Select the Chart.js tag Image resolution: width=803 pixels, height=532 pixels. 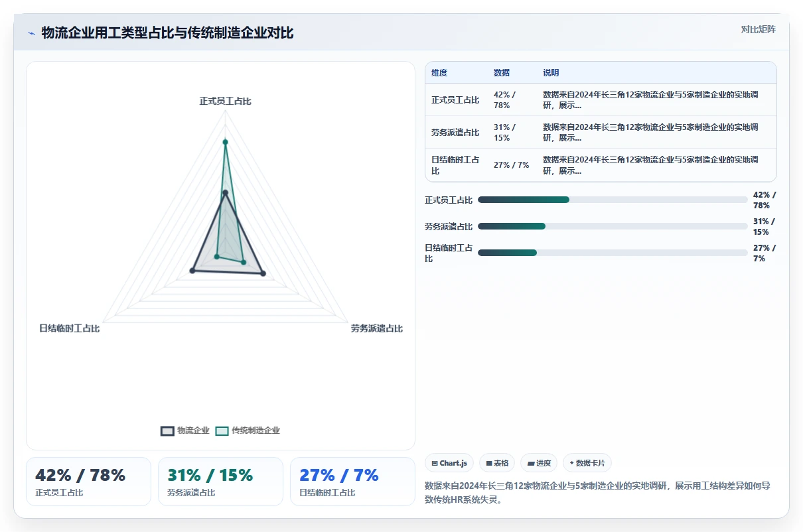pyautogui.click(x=449, y=463)
